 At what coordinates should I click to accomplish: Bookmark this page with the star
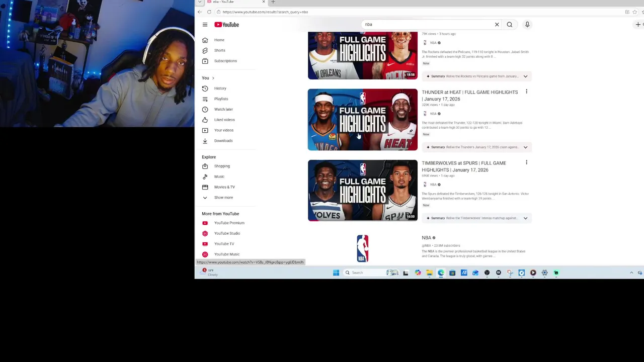(634, 12)
